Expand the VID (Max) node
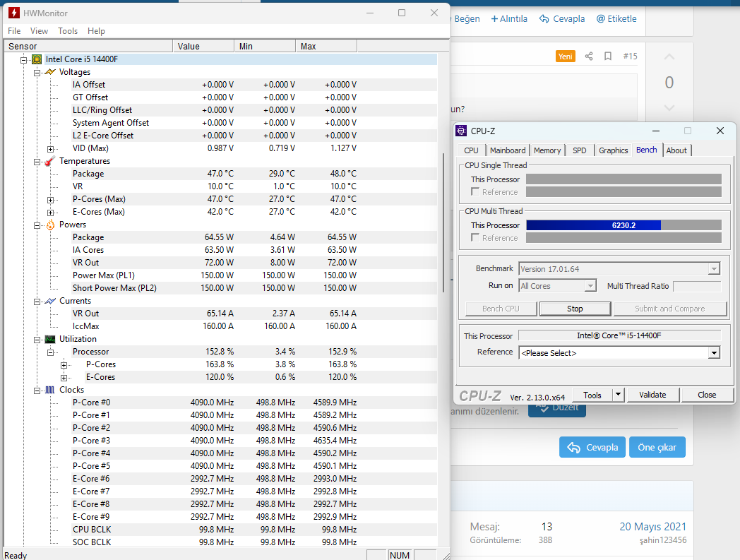 click(x=51, y=149)
